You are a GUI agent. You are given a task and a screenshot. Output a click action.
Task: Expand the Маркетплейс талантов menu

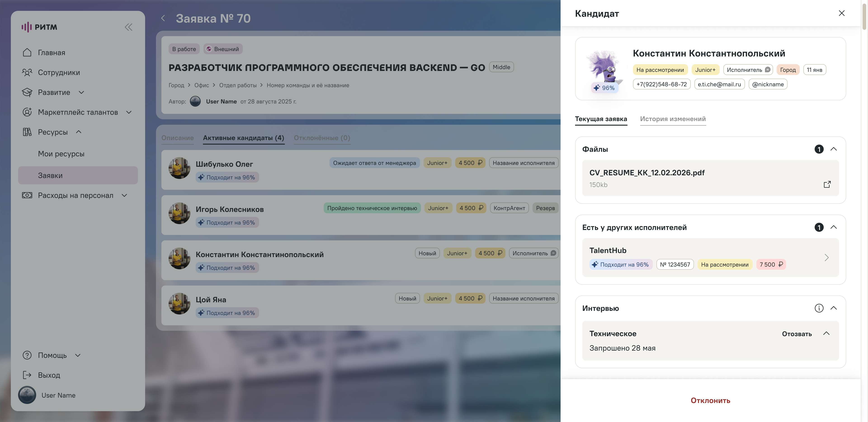coord(129,112)
